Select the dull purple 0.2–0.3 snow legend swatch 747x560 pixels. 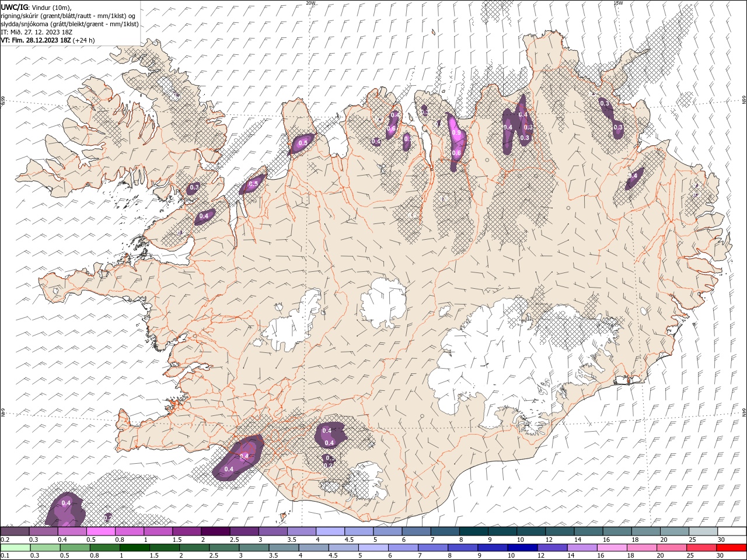(x=15, y=531)
